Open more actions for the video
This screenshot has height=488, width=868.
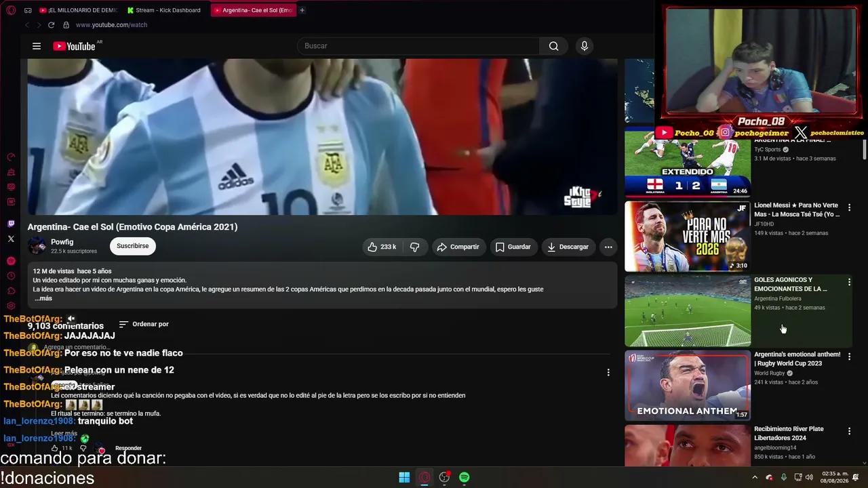coord(608,247)
